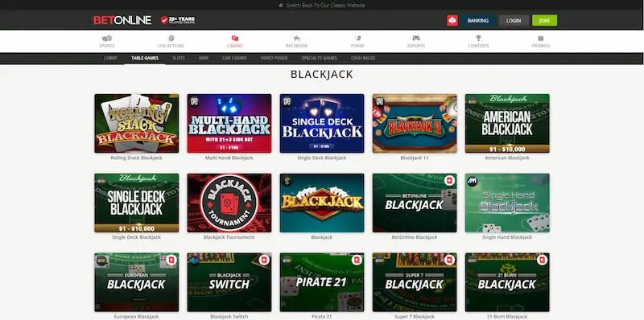Click the back chevrons beside Switch Back

[x=281, y=6]
